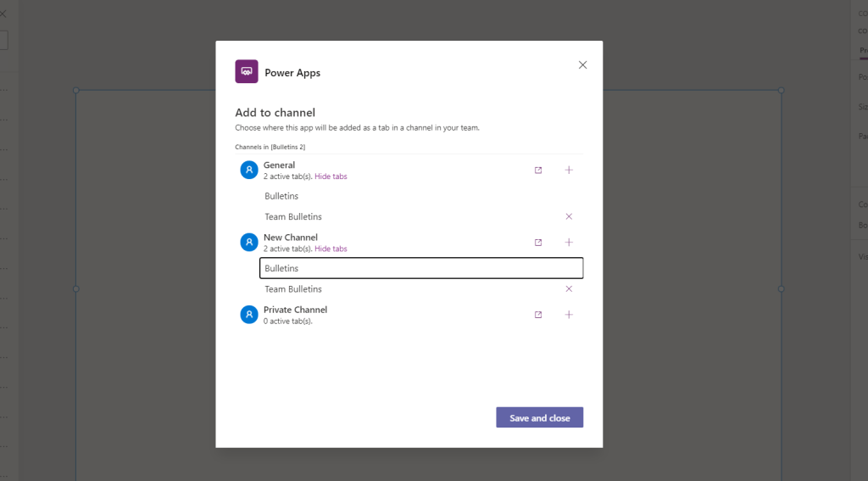Click the highlighted Bulletins field under New Channel
This screenshot has width=868, height=481.
point(420,268)
